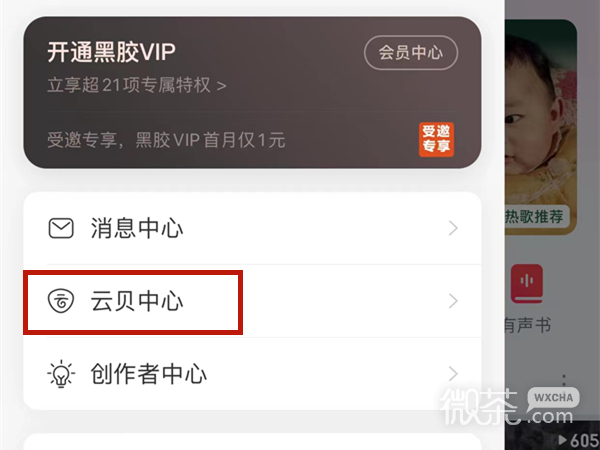This screenshot has height=450, width=600.
Task: Tap the play count icon at bottom right
Action: [x=562, y=439]
